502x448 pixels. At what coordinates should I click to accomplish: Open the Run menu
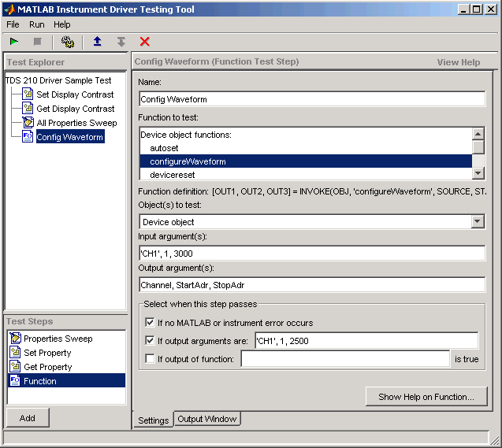(37, 24)
